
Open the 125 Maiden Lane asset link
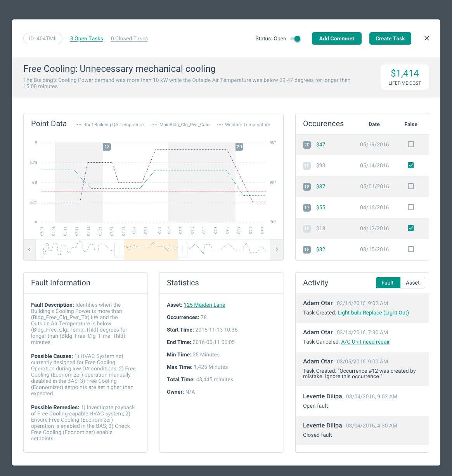click(204, 305)
